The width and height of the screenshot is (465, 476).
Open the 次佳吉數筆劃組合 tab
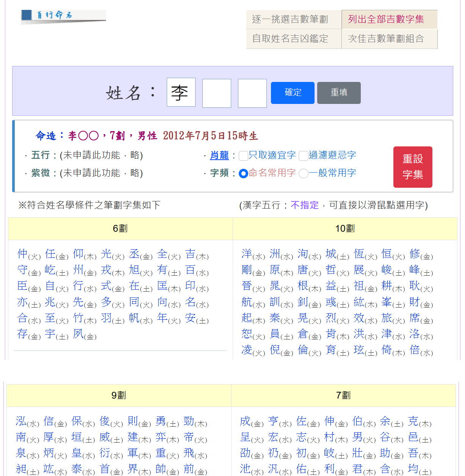tap(390, 39)
